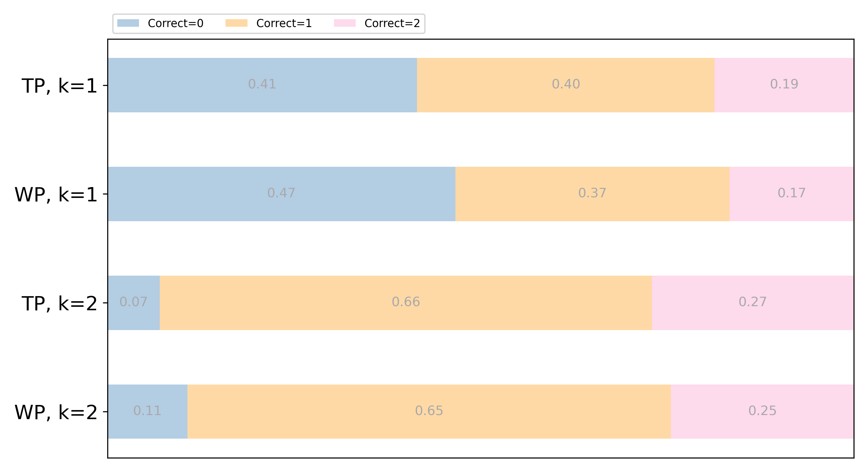Click the pink 0.17 bar segment
Image resolution: width=868 pixels, height=472 pixels.
(791, 207)
